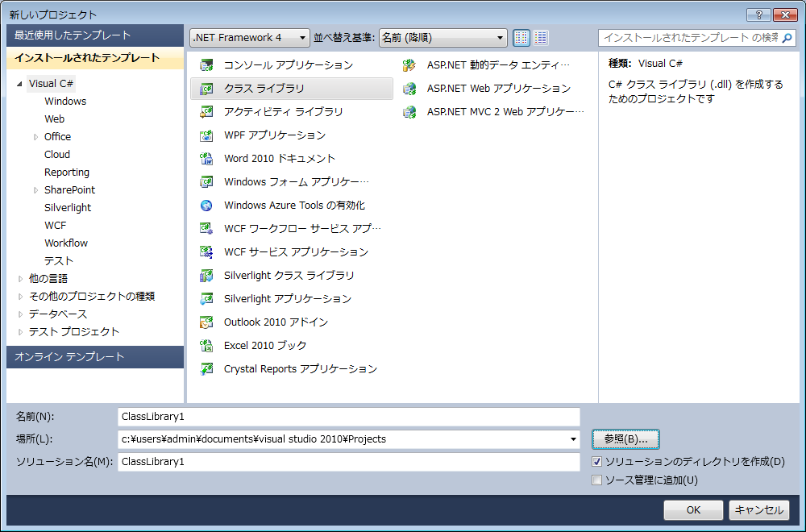This screenshot has width=806, height=532.
Task: Click the Excel 2010 ブック template icon
Action: coord(206,346)
